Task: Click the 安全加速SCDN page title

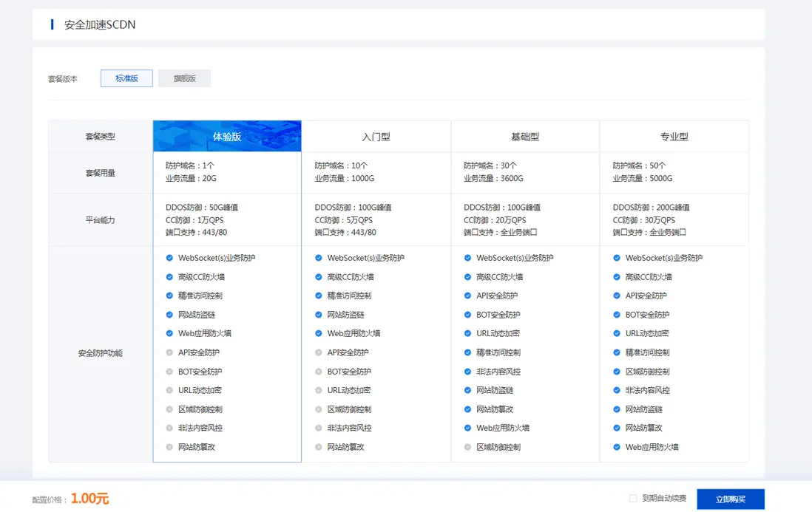Action: 99,24
